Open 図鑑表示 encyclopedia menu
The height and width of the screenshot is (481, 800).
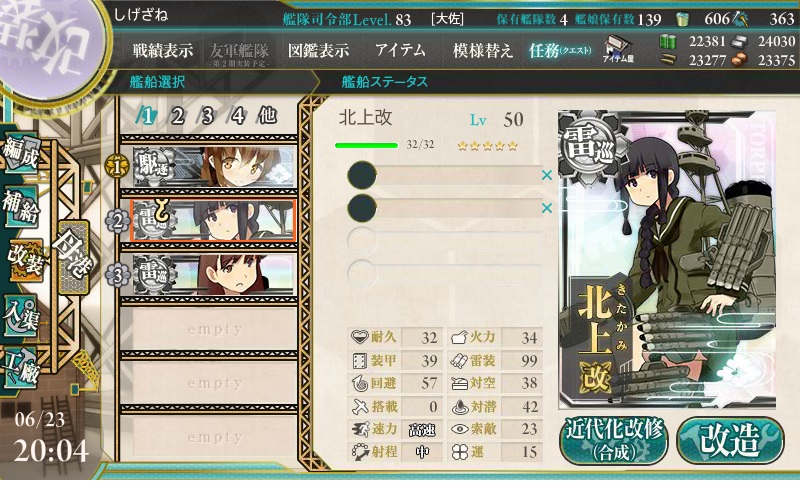(318, 50)
